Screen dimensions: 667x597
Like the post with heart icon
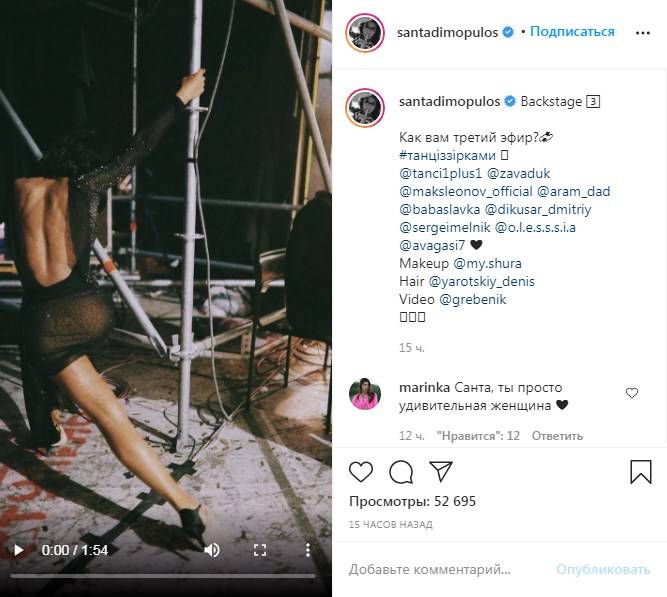click(x=361, y=472)
